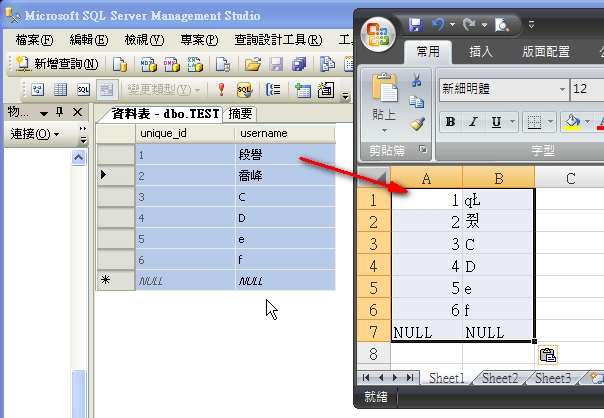Click the font size field showing 12
The height and width of the screenshot is (418, 604).
pos(587,89)
